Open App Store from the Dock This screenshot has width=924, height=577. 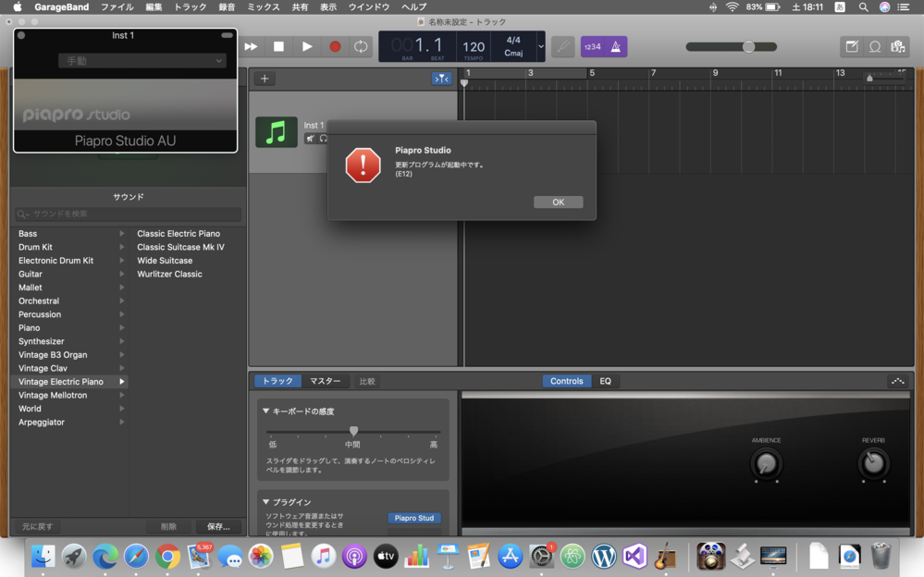(510, 556)
